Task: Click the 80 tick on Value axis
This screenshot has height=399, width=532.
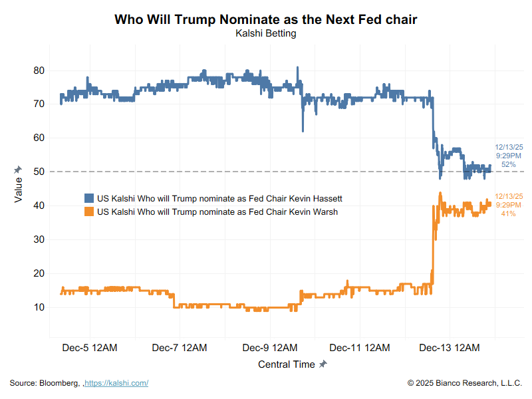Action: (39, 70)
